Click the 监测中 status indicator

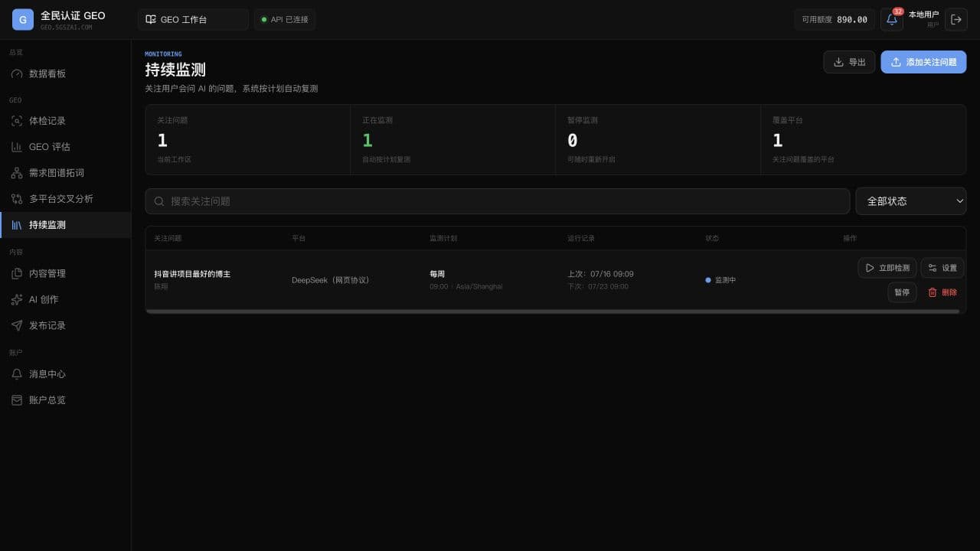pyautogui.click(x=720, y=280)
